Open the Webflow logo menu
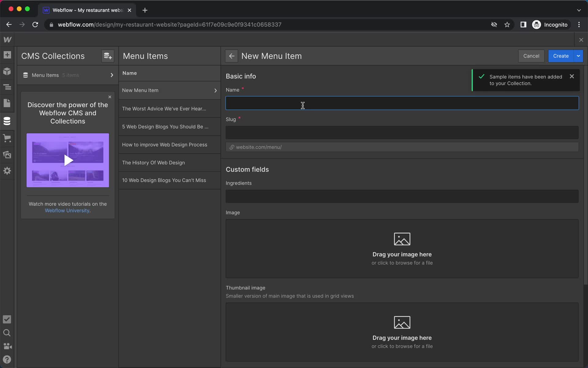The height and width of the screenshot is (368, 588). pos(7,40)
